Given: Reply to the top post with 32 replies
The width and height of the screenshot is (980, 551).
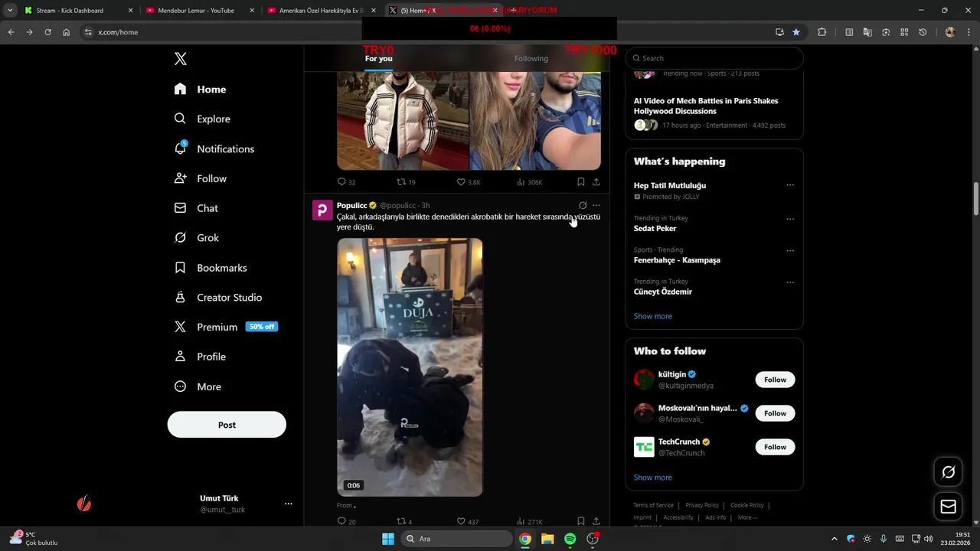Looking at the screenshot, I should (x=346, y=182).
